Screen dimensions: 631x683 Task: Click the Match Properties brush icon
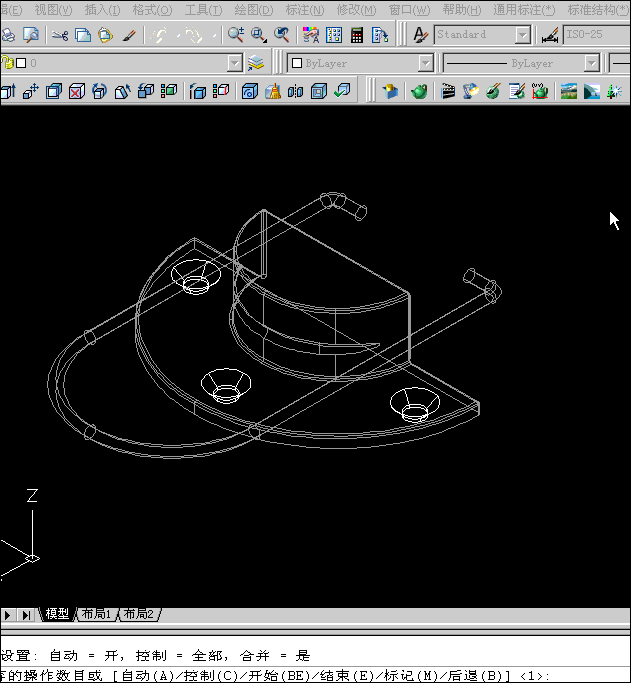[129, 36]
